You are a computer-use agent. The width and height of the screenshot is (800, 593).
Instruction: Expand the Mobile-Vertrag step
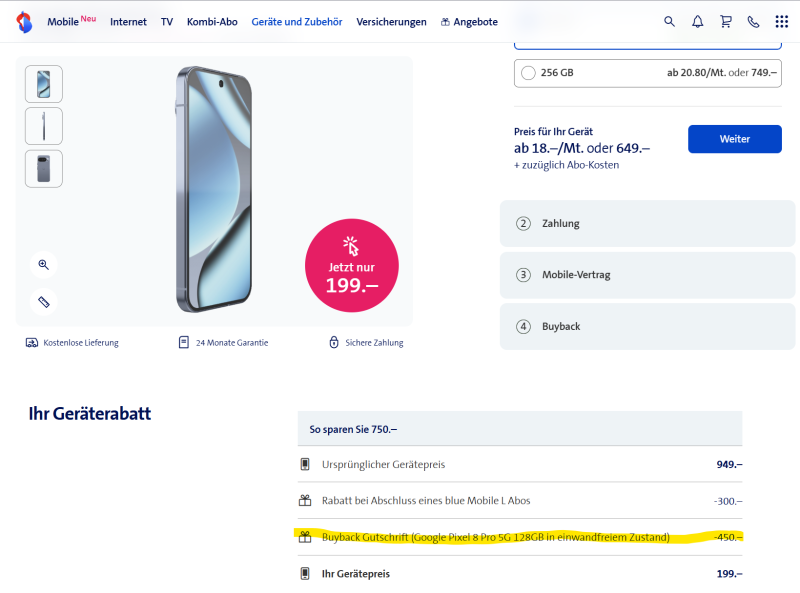648,275
